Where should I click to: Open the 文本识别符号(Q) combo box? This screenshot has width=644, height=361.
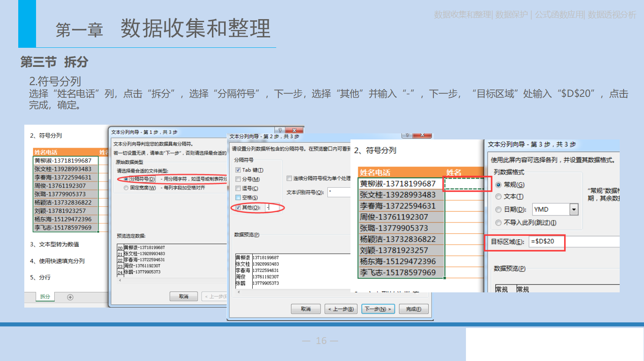339,192
